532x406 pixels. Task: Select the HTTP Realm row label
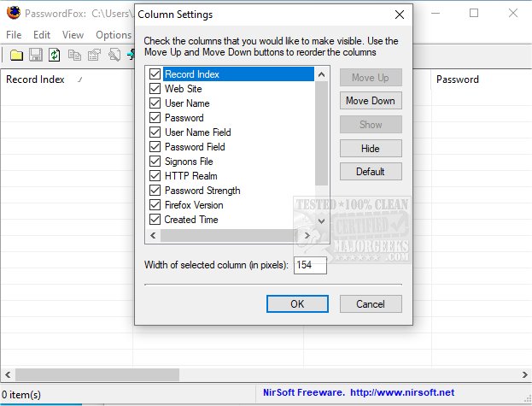pos(191,176)
